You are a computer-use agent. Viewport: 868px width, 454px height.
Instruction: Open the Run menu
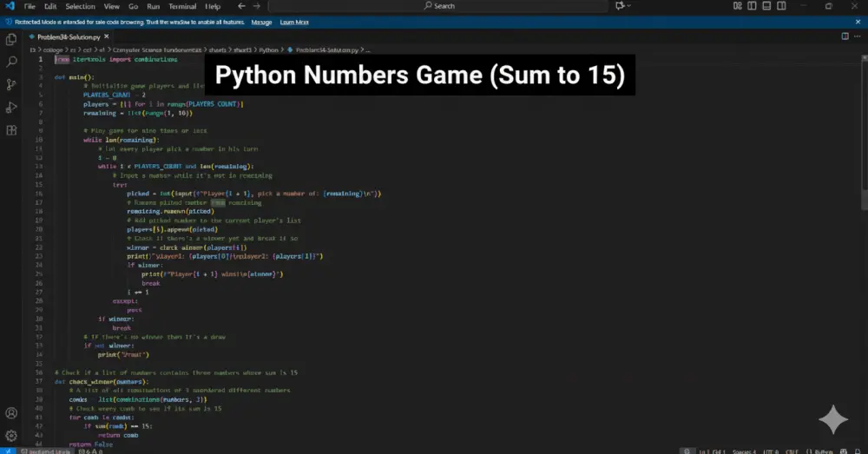[154, 6]
